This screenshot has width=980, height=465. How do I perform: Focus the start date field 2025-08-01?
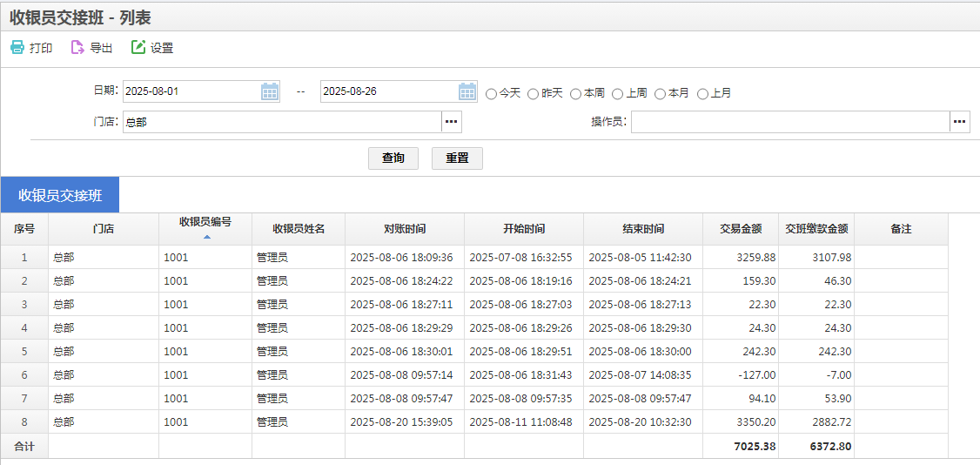pyautogui.click(x=191, y=91)
